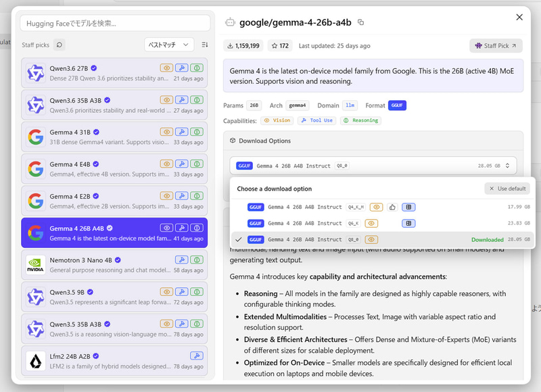Click the vision eye icon on Q6_K row
The height and width of the screenshot is (392, 541).
[x=371, y=224]
